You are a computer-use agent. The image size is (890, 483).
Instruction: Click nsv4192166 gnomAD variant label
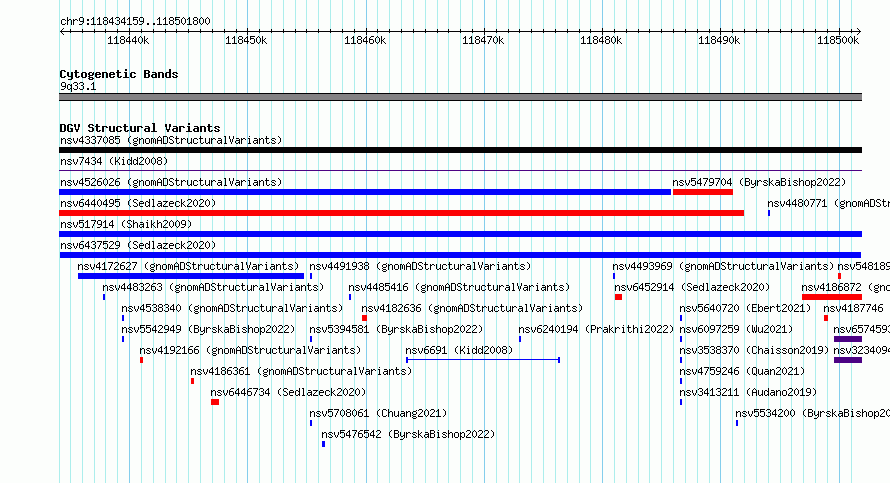(250, 350)
